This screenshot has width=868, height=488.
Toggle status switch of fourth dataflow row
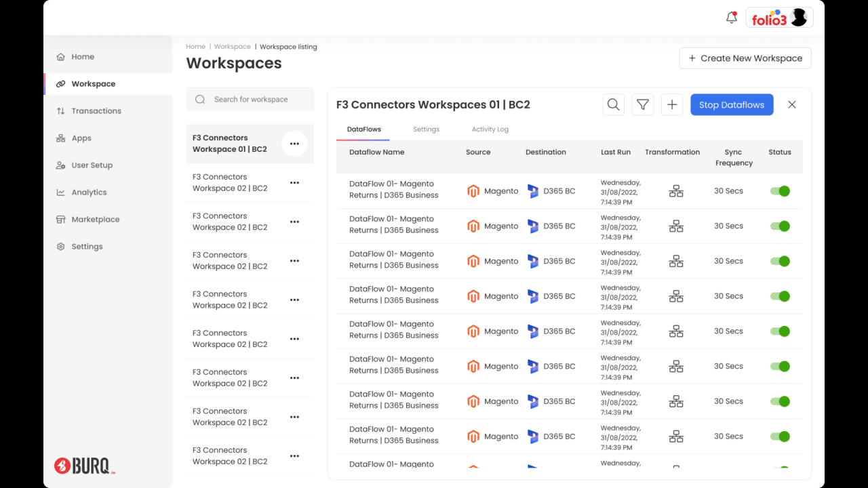780,296
